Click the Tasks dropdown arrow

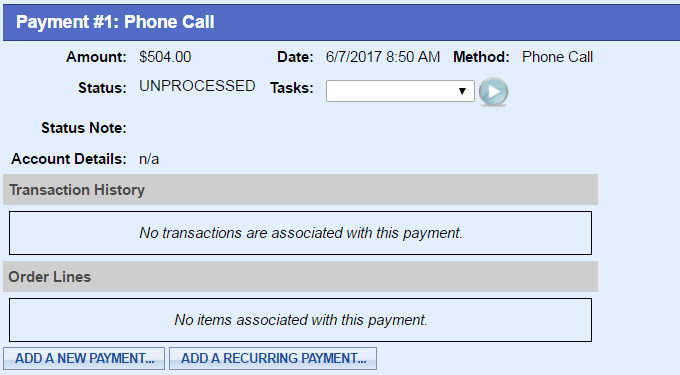462,91
